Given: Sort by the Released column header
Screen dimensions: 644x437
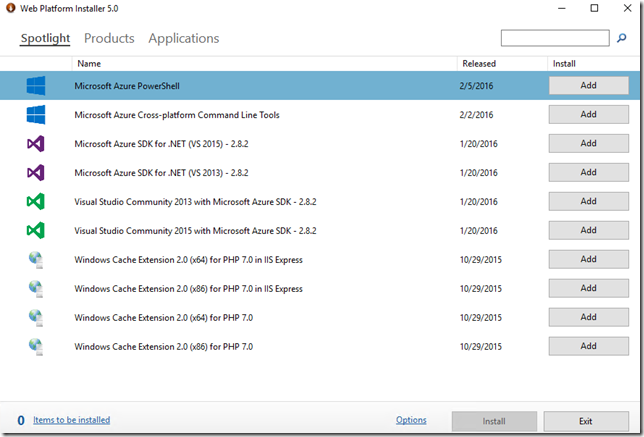Looking at the screenshot, I should [x=502, y=64].
